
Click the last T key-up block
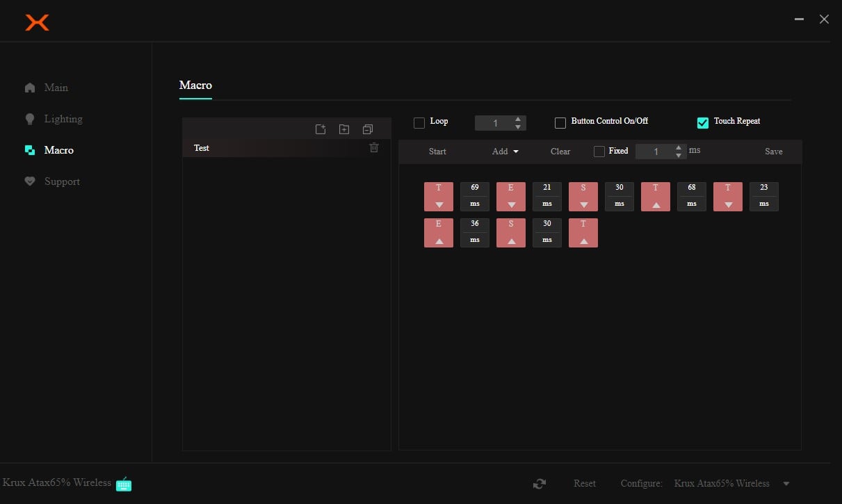click(583, 233)
